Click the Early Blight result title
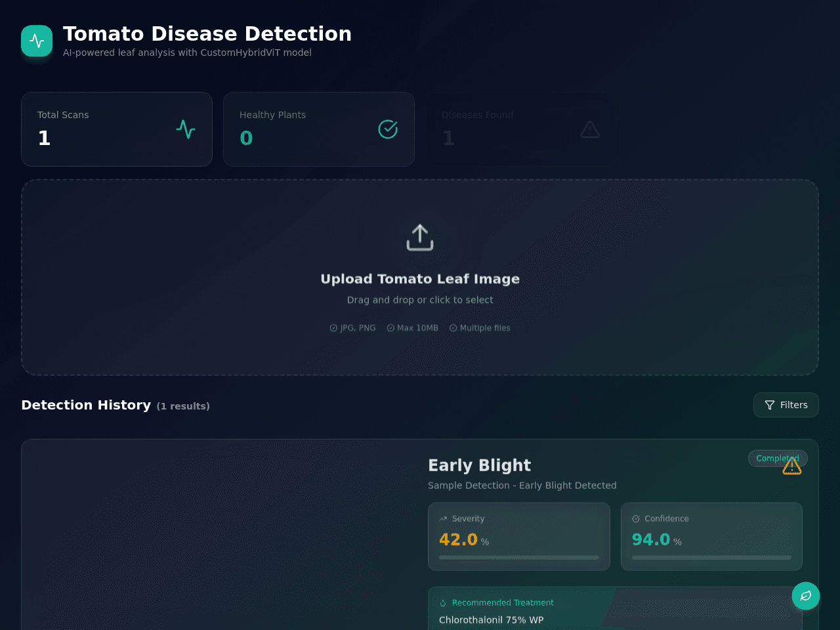 [x=479, y=465]
